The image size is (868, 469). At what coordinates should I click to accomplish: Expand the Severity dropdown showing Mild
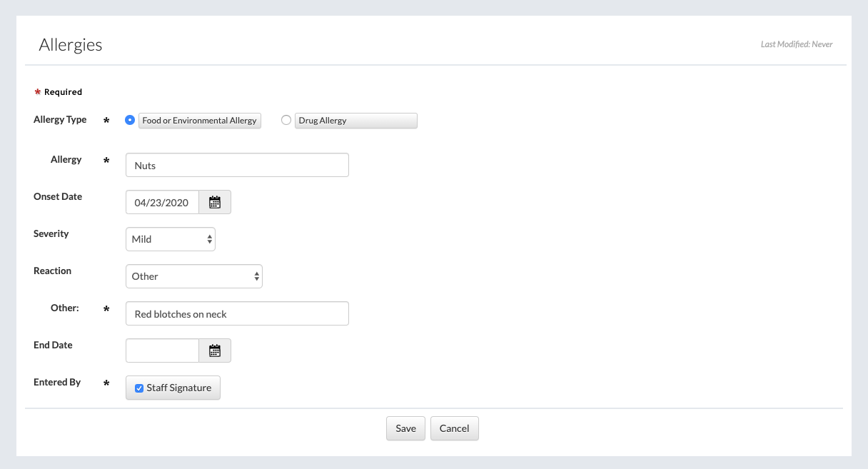point(171,240)
